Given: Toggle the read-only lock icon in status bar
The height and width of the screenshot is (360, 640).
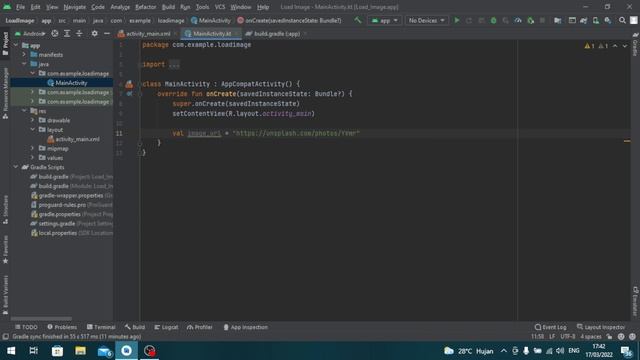Looking at the screenshot, I should (x=609, y=337).
